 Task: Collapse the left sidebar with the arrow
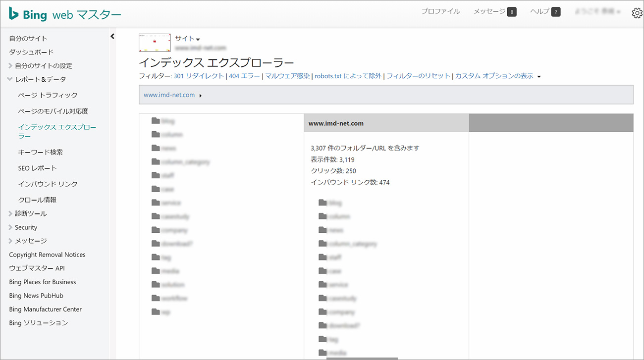(112, 36)
